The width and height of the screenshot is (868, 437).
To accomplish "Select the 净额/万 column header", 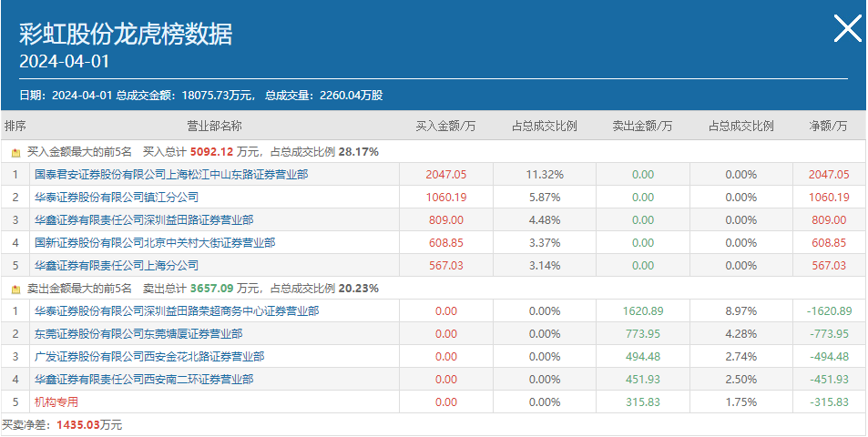I will tap(828, 127).
